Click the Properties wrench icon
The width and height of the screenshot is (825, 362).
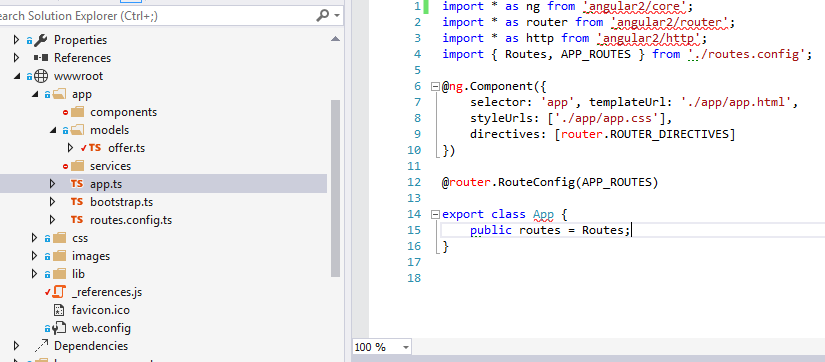pyautogui.click(x=41, y=40)
